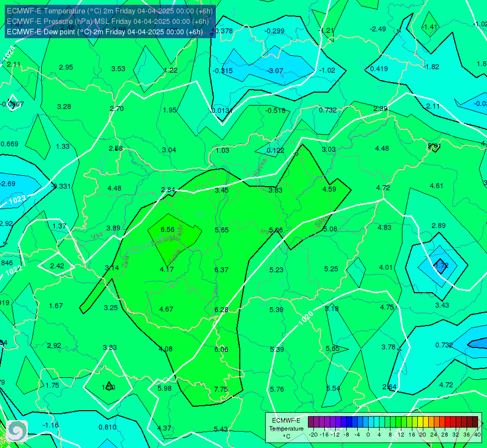Click the 2.95 temperature value
The image size is (487, 448).
pos(66,67)
